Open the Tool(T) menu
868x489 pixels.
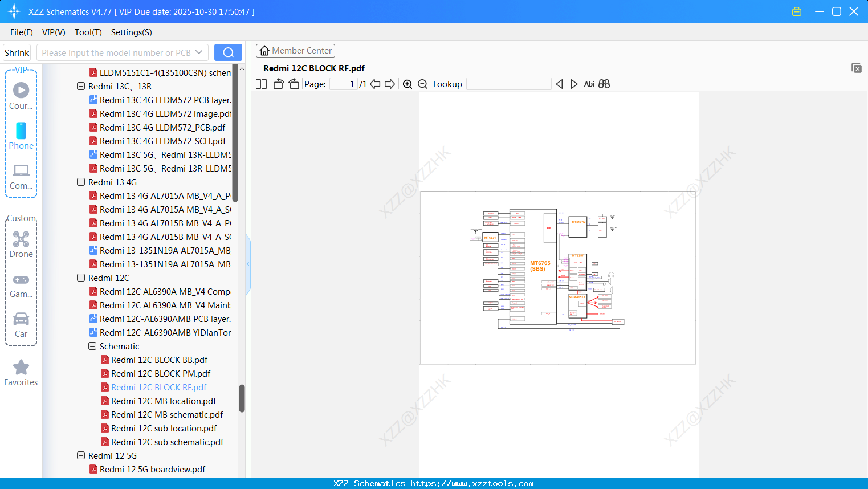click(x=88, y=32)
